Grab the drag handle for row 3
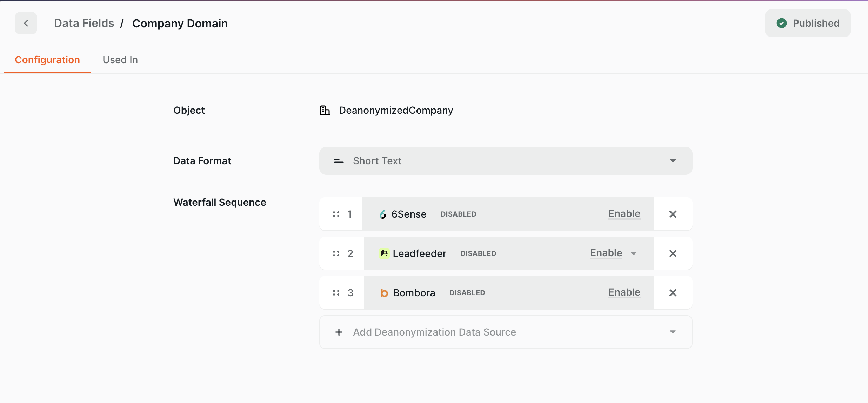This screenshot has width=868, height=403. (x=336, y=293)
